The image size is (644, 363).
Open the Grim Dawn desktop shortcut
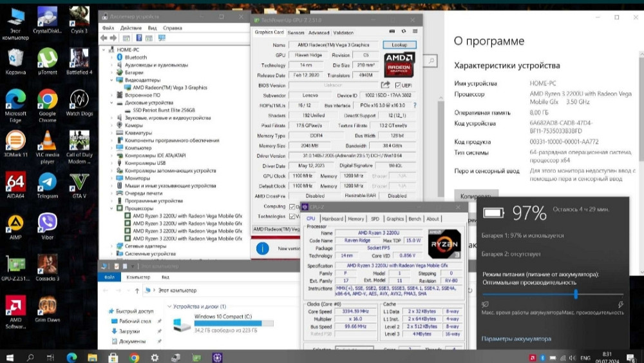click(47, 309)
